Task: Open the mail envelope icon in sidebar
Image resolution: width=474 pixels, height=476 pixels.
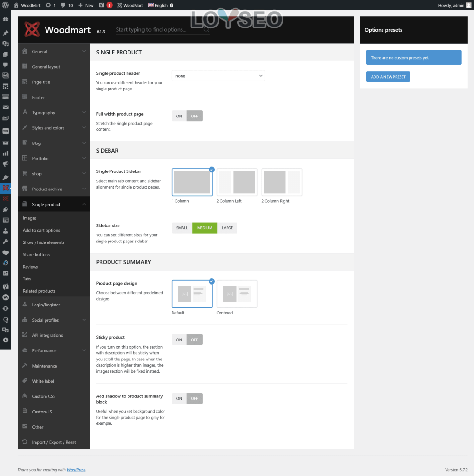Action: coord(5,107)
